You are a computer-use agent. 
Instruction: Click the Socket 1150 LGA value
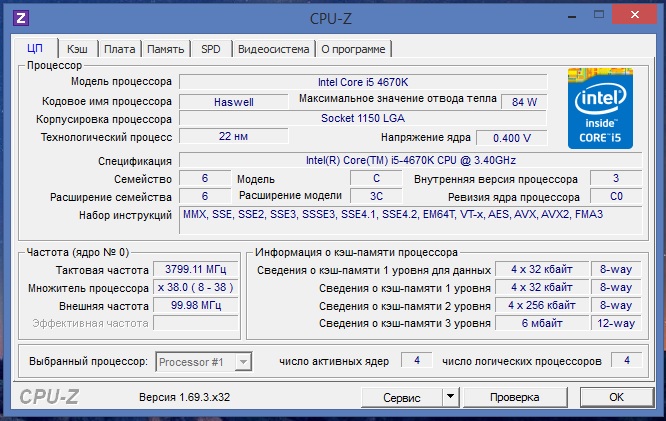tap(363, 118)
